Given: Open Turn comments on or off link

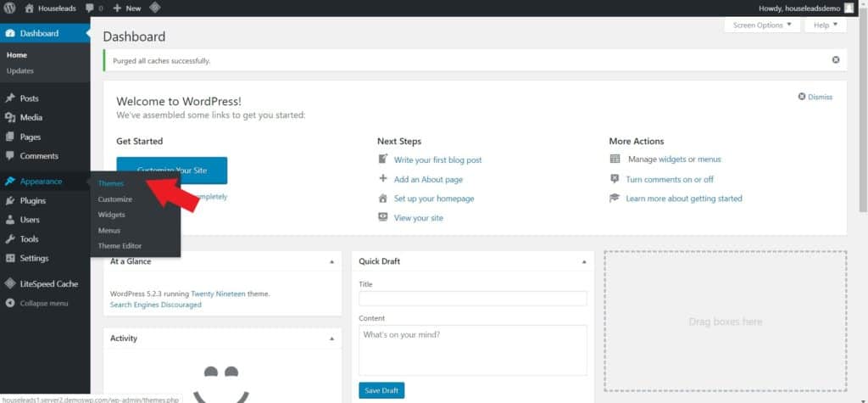Looking at the screenshot, I should pos(670,180).
